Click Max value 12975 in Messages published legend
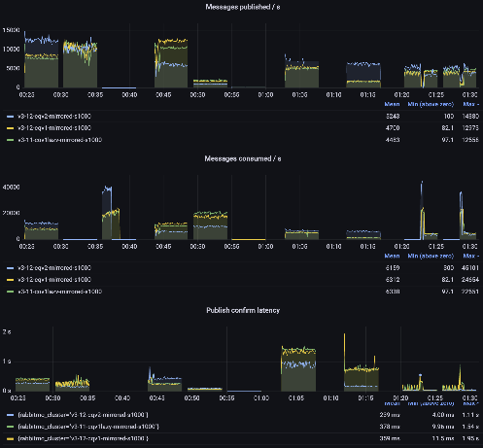 (470, 128)
